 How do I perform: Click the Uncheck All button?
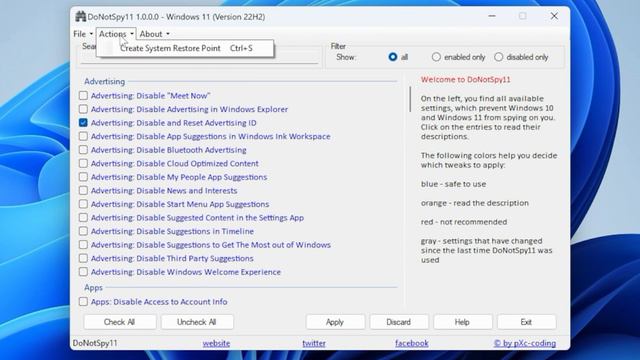pos(197,322)
